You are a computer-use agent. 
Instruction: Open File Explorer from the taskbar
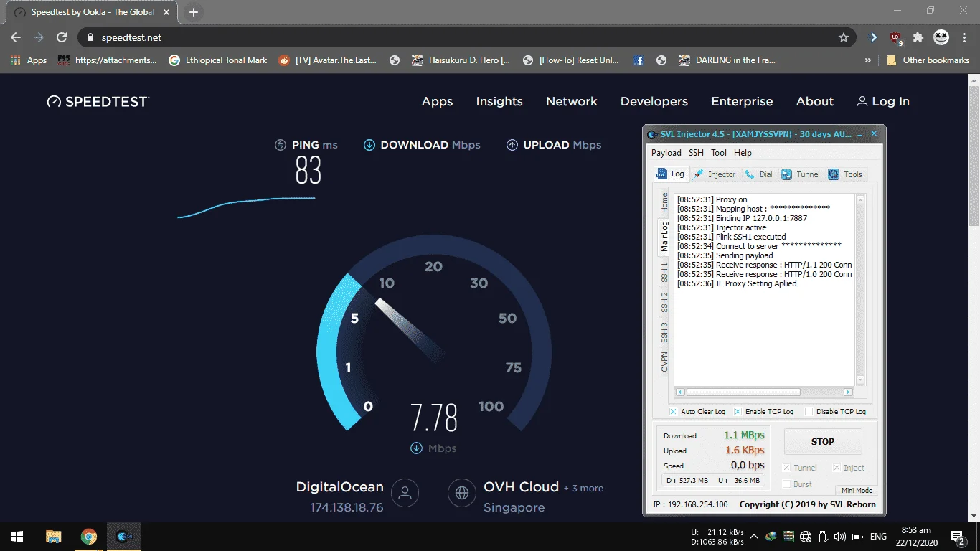coord(53,537)
